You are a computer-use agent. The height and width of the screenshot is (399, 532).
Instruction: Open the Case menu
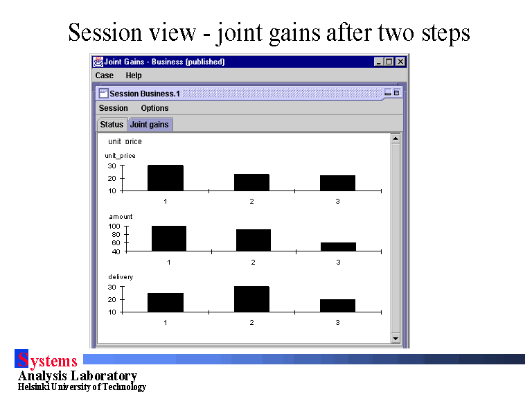point(105,76)
